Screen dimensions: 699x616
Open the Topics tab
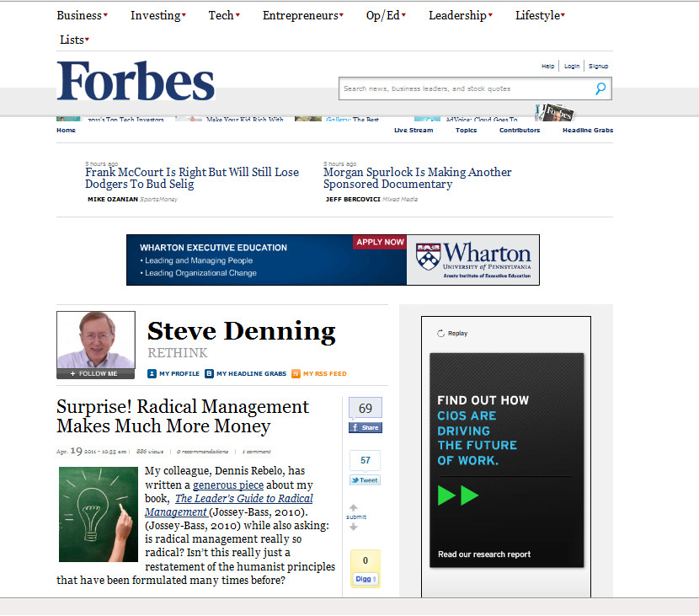tap(466, 131)
